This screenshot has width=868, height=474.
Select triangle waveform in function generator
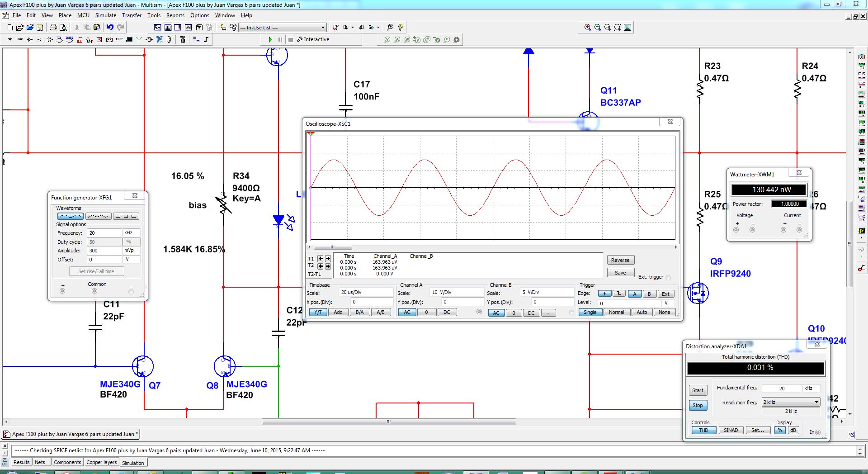coord(98,216)
